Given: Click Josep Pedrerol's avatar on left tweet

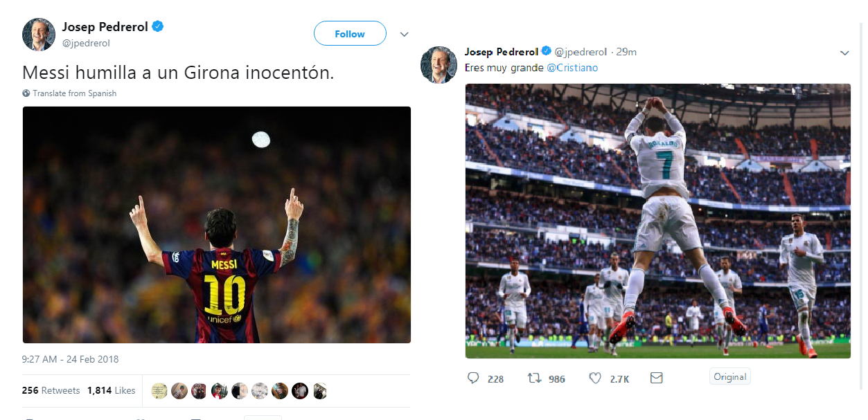Looking at the screenshot, I should pyautogui.click(x=39, y=34).
